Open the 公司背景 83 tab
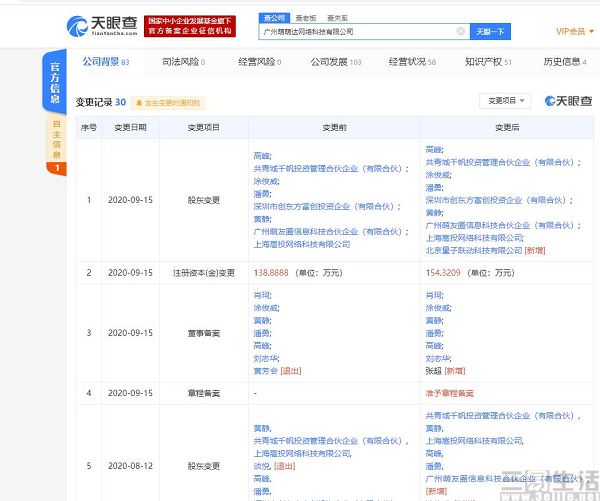Screen dimensions: 600x501 pos(106,62)
